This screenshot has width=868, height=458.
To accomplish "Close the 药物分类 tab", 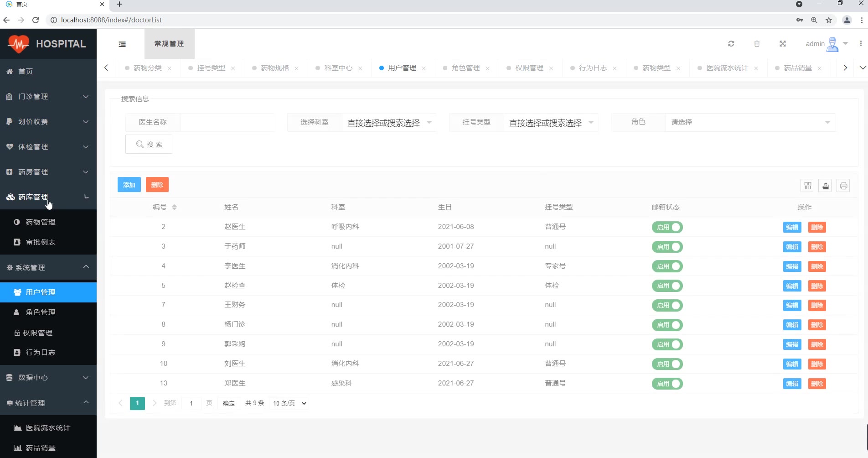I will tap(170, 68).
